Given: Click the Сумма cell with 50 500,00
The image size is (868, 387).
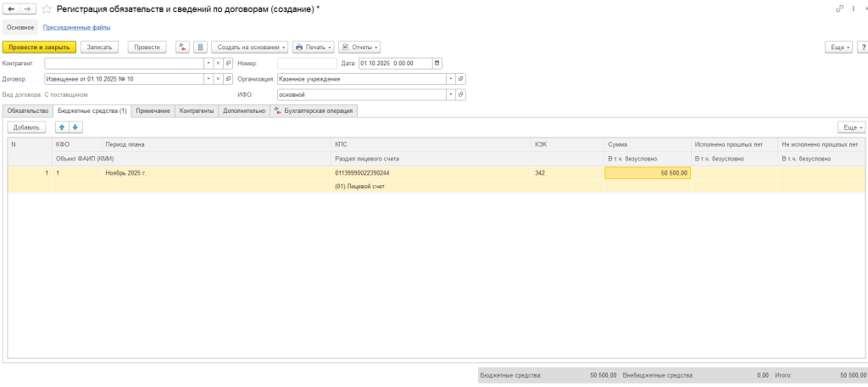Looking at the screenshot, I should pos(647,173).
